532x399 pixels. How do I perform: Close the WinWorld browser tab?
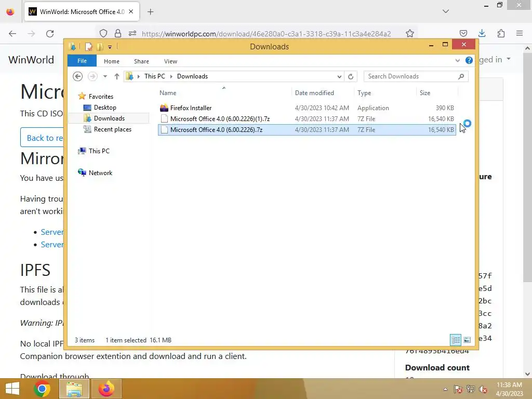tap(131, 11)
